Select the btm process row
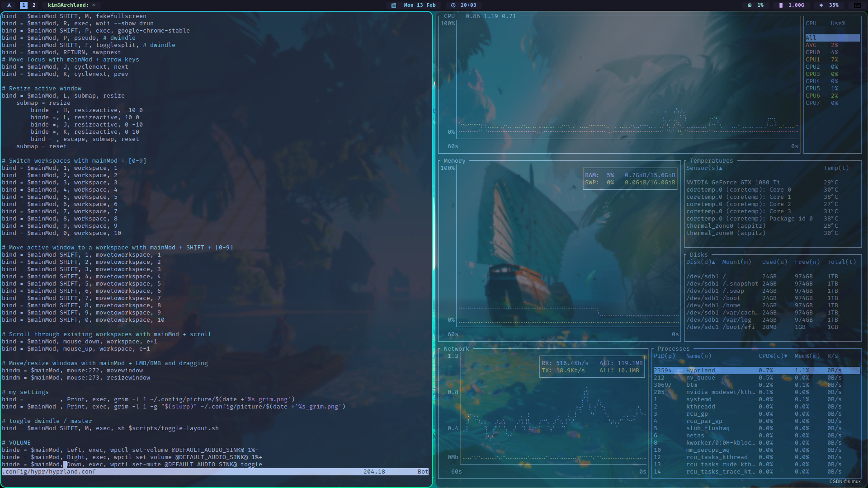868x488 pixels. 756,385
